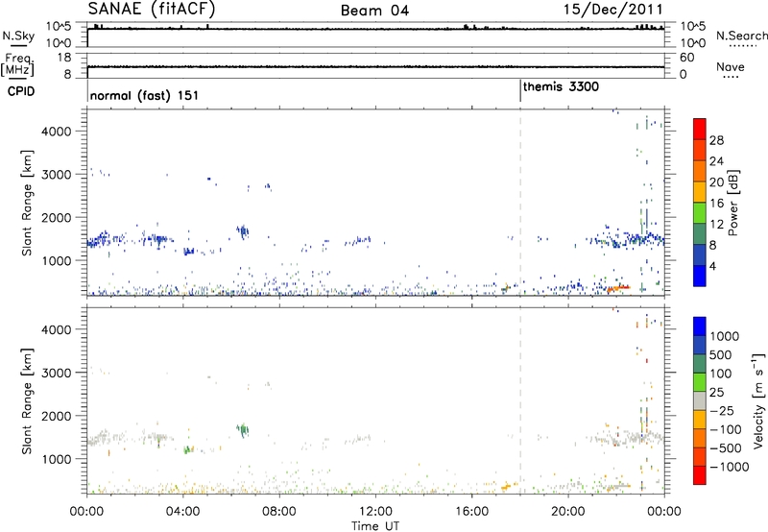Click the 16:00 time axis label
The height and width of the screenshot is (532, 768).
[471, 511]
